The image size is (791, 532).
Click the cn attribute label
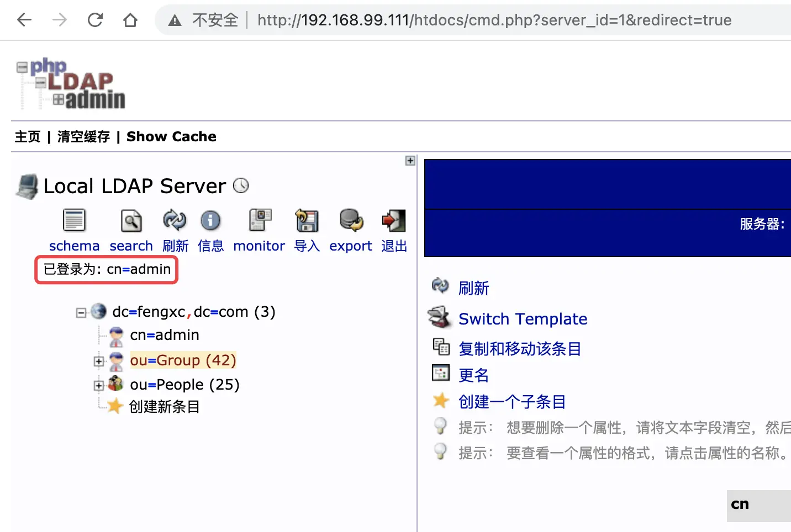point(740,504)
